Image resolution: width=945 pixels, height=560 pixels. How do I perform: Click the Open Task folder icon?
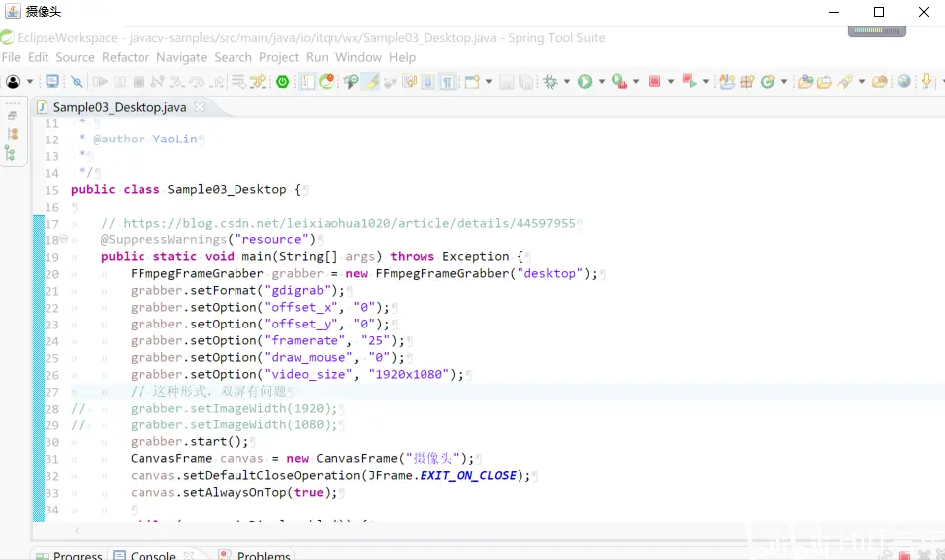click(x=824, y=81)
